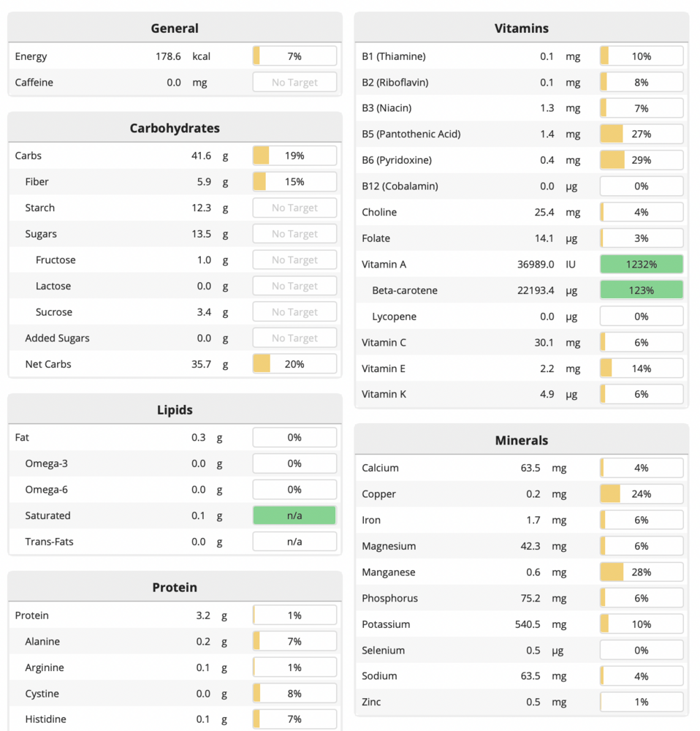Click the Trans-Fats n/a target box
This screenshot has height=731, width=700.
pyautogui.click(x=294, y=542)
